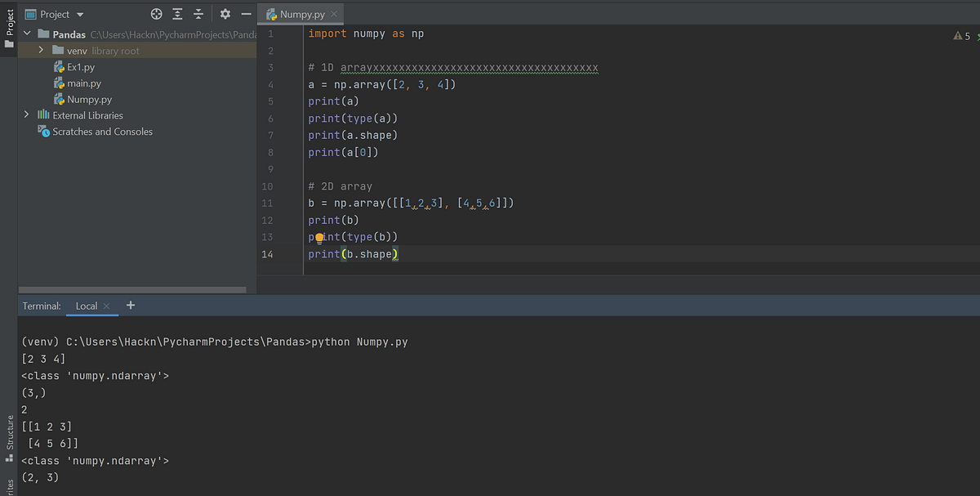Image resolution: width=980 pixels, height=496 pixels.
Task: Click the 'print(a[0])' code line
Action: click(x=343, y=152)
